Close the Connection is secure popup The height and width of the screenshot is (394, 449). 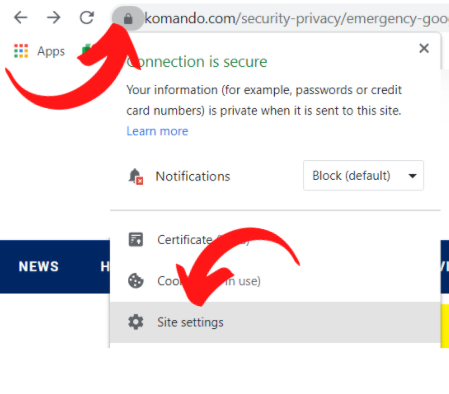click(x=424, y=48)
